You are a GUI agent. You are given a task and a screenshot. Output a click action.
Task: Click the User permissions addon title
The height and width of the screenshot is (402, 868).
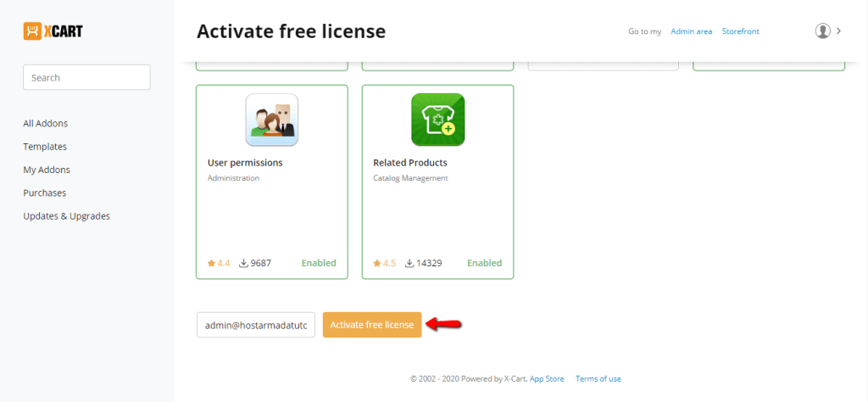[x=245, y=164]
